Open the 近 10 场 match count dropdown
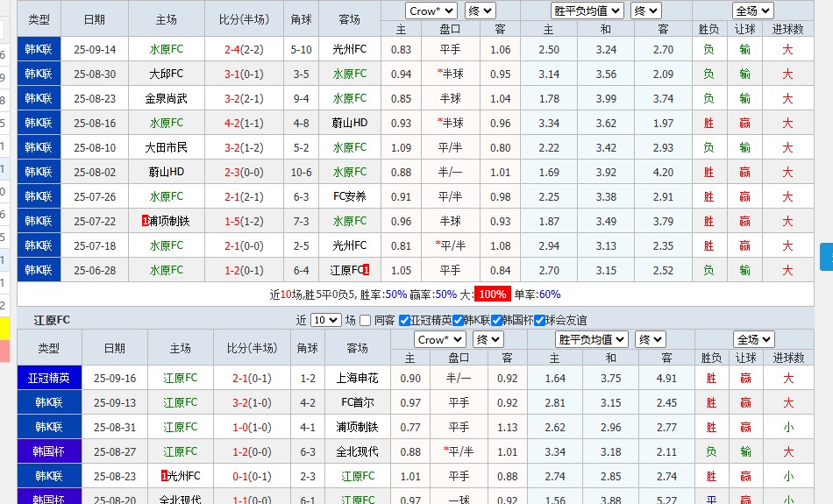Image resolution: width=833 pixels, height=504 pixels. pyautogui.click(x=325, y=321)
